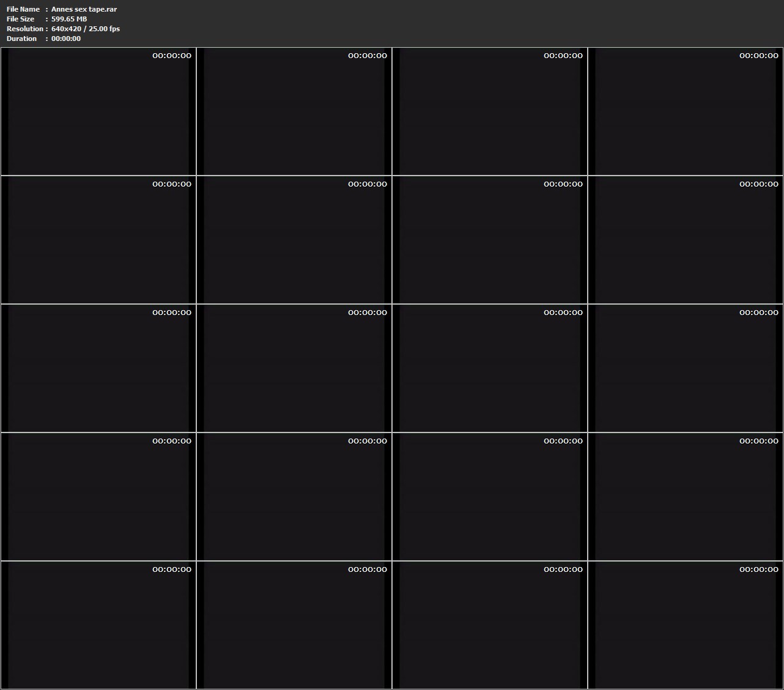
Task: Select the Duration value '00:00:00' in header
Action: [x=66, y=39]
